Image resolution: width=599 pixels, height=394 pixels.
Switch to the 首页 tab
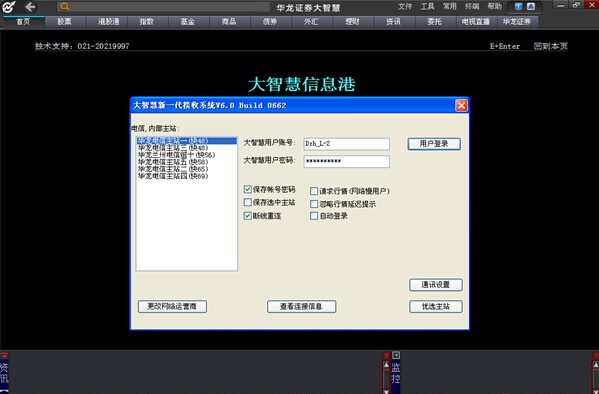tap(23, 22)
